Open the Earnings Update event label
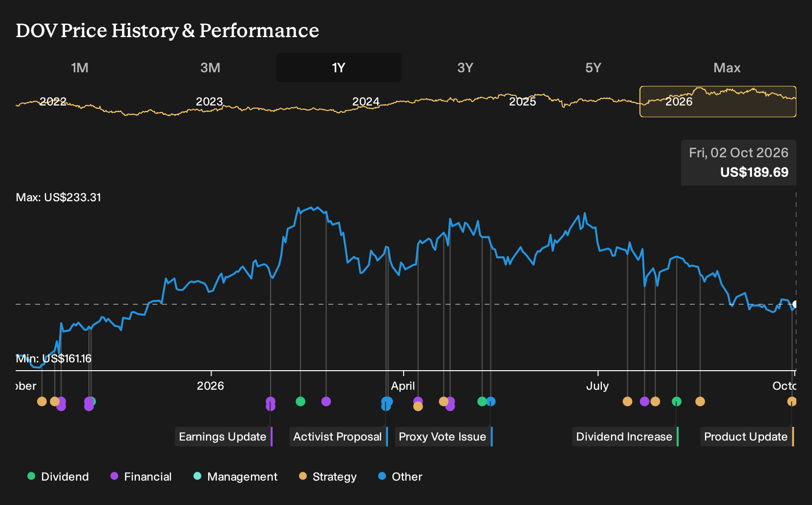This screenshot has width=812, height=505. click(x=223, y=437)
